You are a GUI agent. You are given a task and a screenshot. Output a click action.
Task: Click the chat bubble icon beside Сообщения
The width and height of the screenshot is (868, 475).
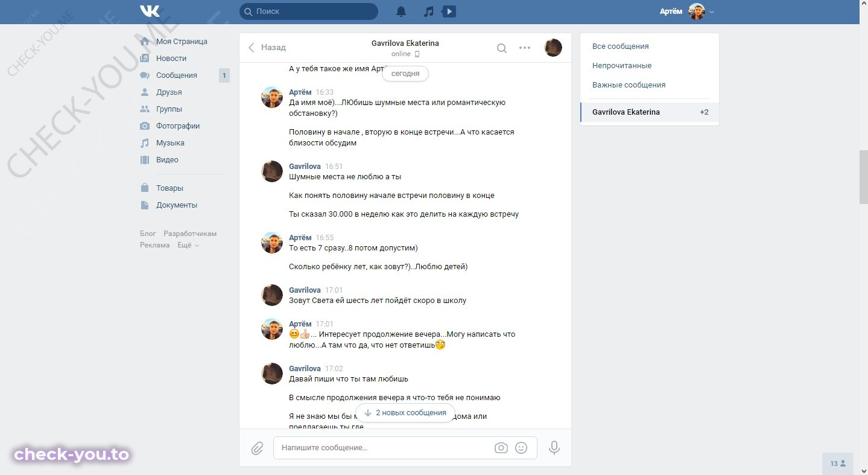point(145,75)
